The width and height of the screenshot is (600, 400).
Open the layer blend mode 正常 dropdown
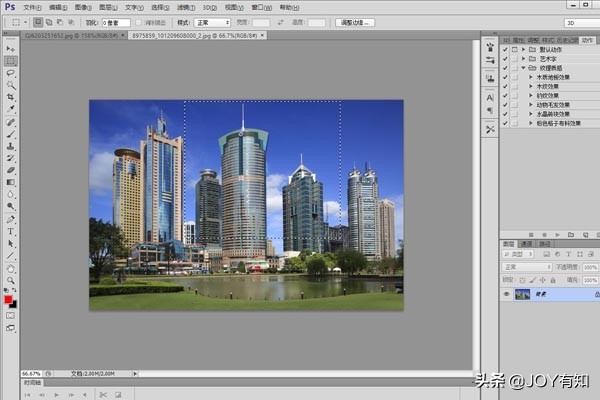tap(527, 267)
